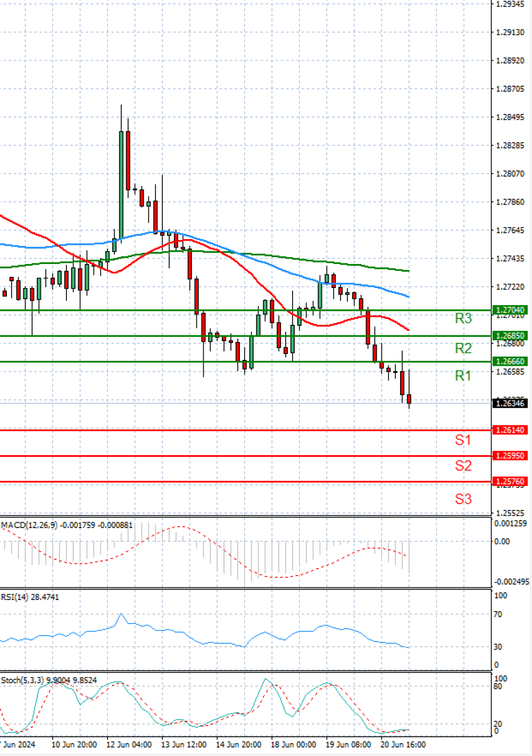
Task: Select the 1.27040 price tag
Action: pyautogui.click(x=510, y=310)
